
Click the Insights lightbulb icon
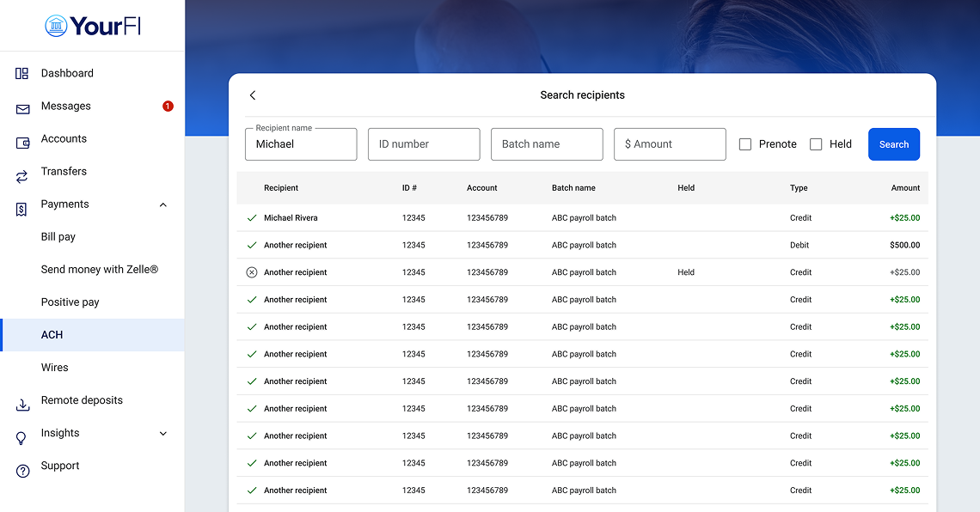coord(21,433)
